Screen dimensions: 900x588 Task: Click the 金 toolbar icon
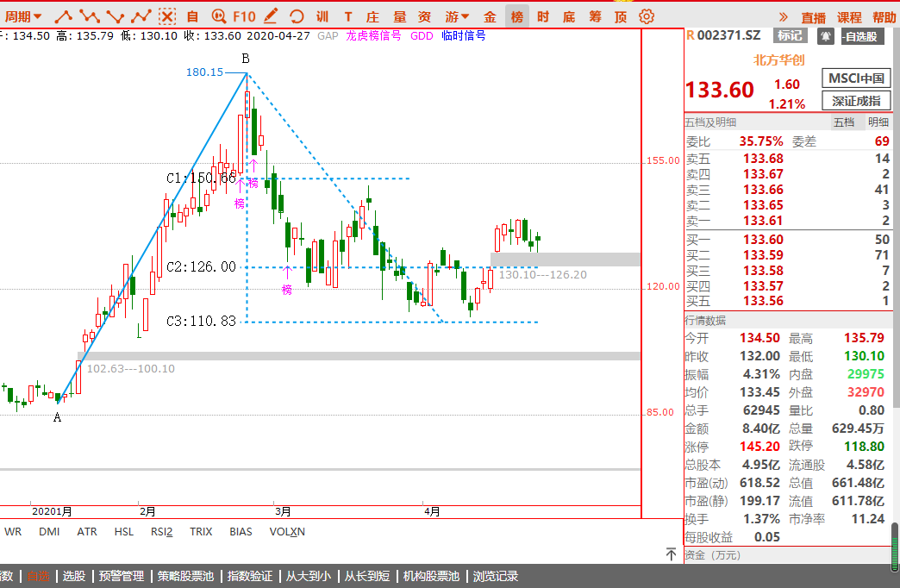click(490, 16)
